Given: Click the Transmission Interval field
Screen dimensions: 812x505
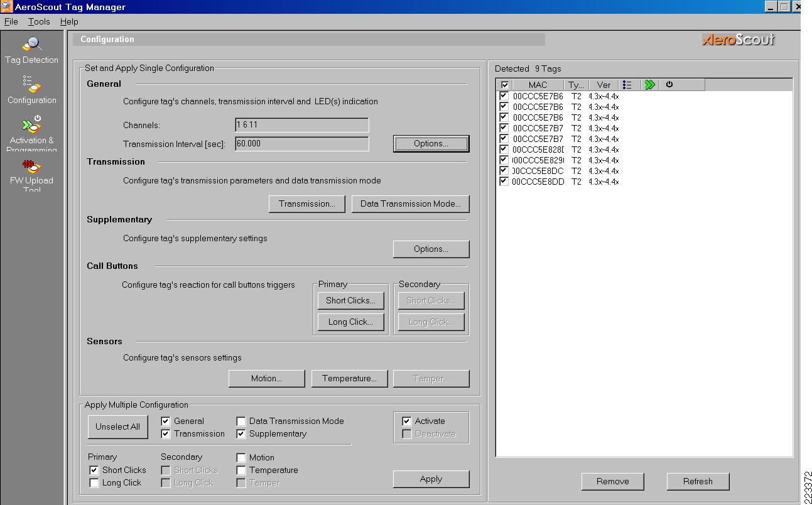Looking at the screenshot, I should click(x=301, y=144).
